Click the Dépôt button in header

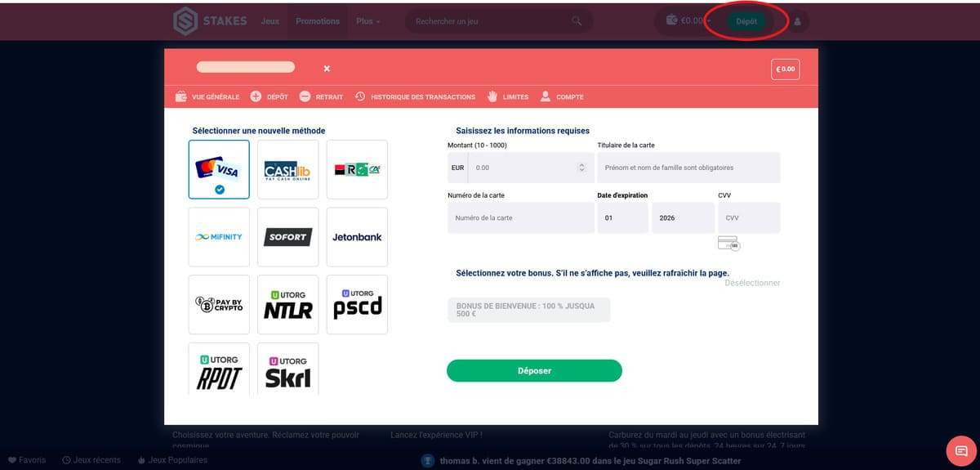point(746,21)
